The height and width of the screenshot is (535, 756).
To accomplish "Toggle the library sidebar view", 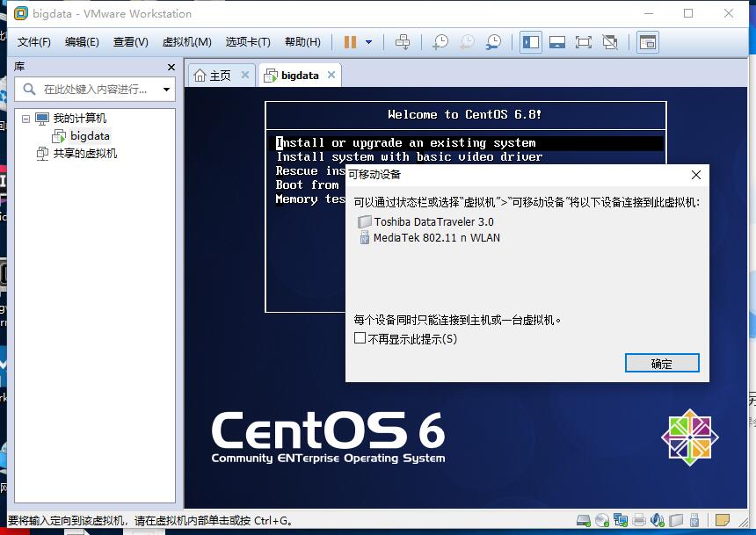I will (x=531, y=42).
